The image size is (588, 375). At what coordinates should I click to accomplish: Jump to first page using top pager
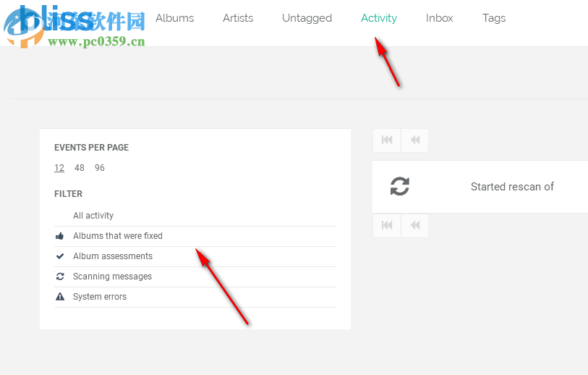387,140
